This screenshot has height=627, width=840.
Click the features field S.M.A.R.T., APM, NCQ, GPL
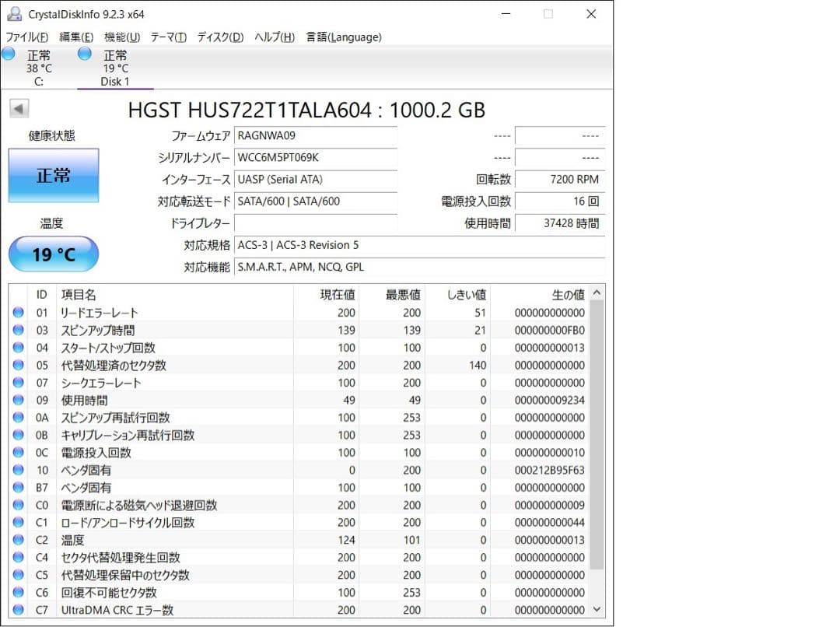[x=419, y=267]
